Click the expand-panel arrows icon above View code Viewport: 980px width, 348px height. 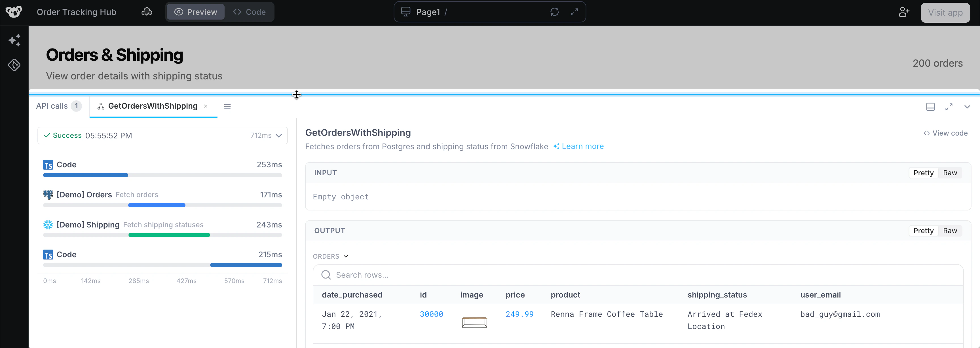[x=949, y=107]
